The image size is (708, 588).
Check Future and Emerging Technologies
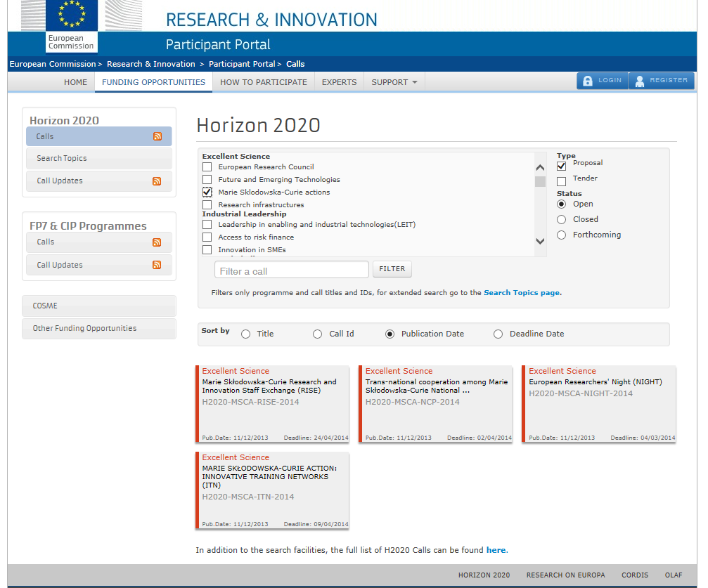pyautogui.click(x=207, y=180)
